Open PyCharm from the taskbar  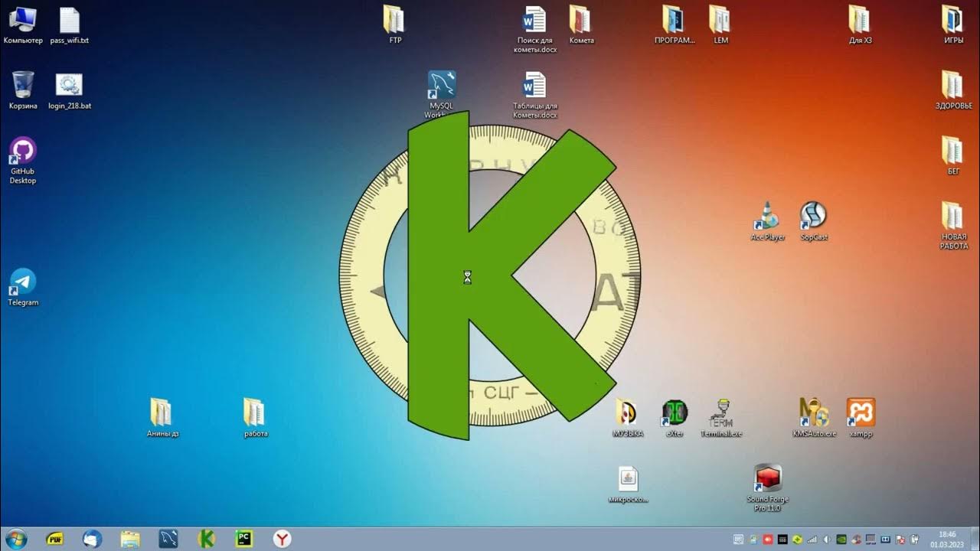(x=244, y=539)
